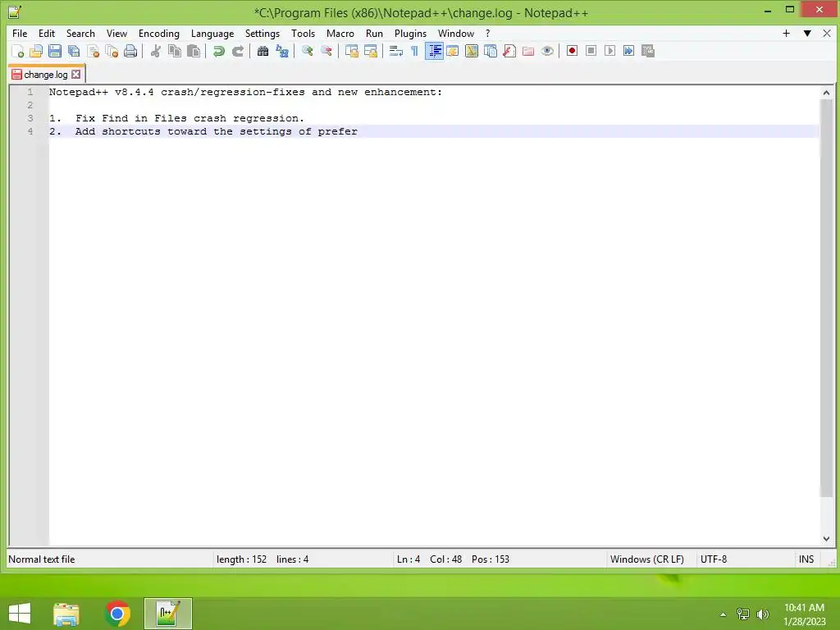
Task: Close the current document with the menu-bar X
Action: tap(827, 33)
